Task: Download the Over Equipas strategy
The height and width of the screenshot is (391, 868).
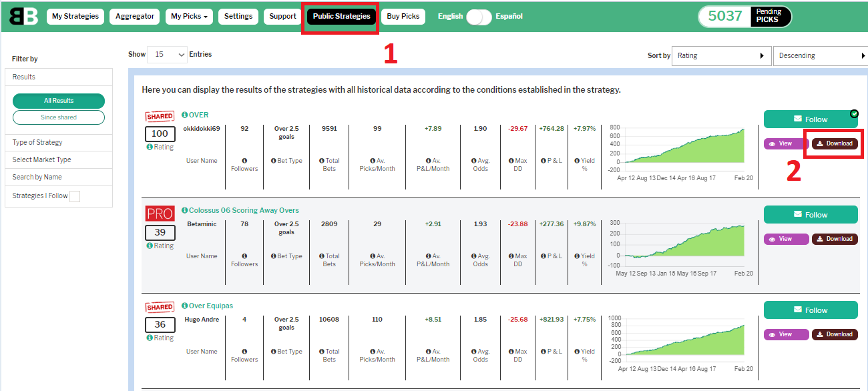Action: (x=835, y=334)
